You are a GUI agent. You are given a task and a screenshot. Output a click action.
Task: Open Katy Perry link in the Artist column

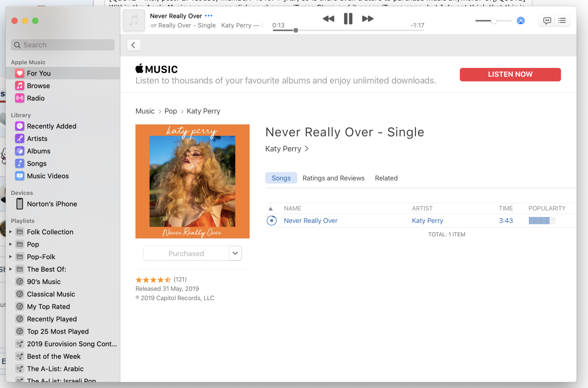coord(427,221)
